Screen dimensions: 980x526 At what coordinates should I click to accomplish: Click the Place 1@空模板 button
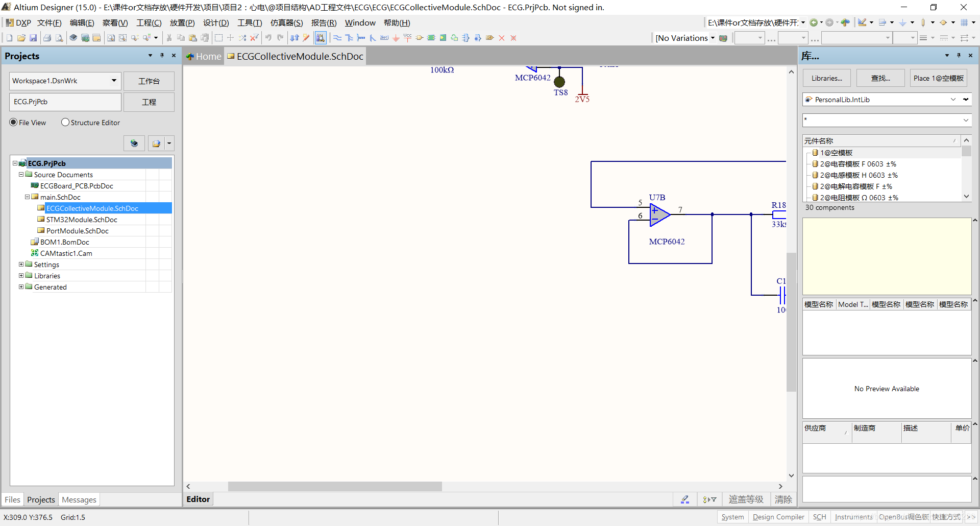pyautogui.click(x=939, y=78)
